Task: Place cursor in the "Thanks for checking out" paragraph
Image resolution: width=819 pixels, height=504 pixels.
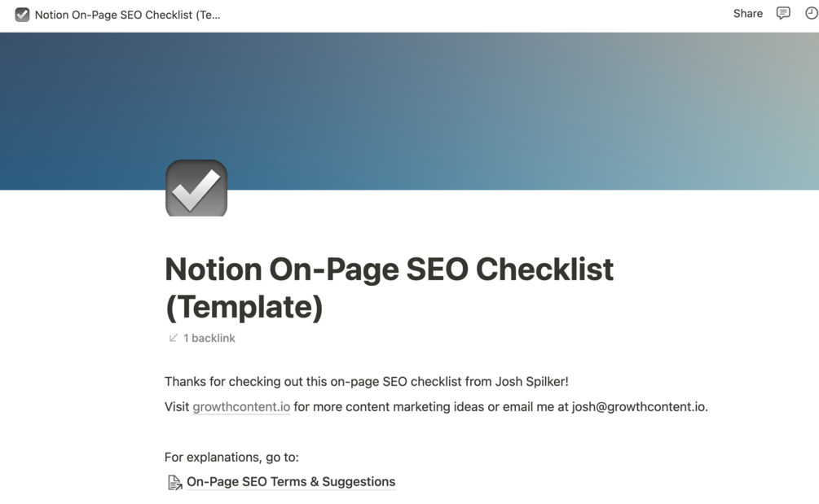Action: [326, 381]
